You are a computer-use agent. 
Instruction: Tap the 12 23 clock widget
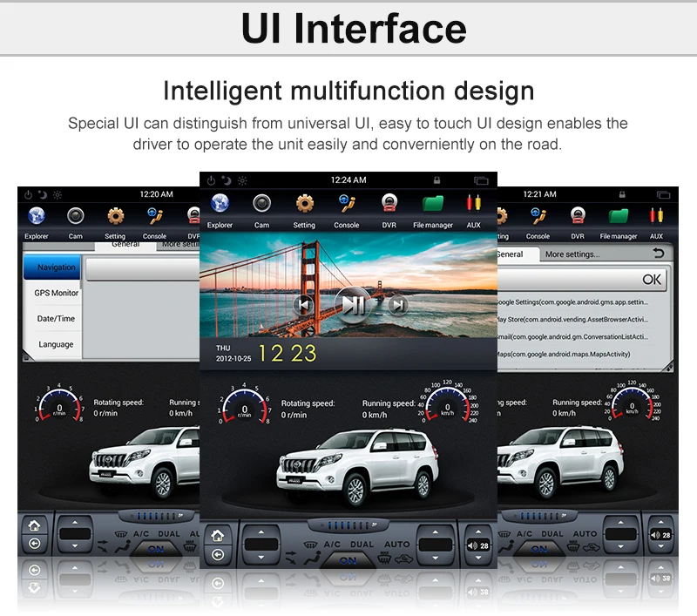[288, 354]
